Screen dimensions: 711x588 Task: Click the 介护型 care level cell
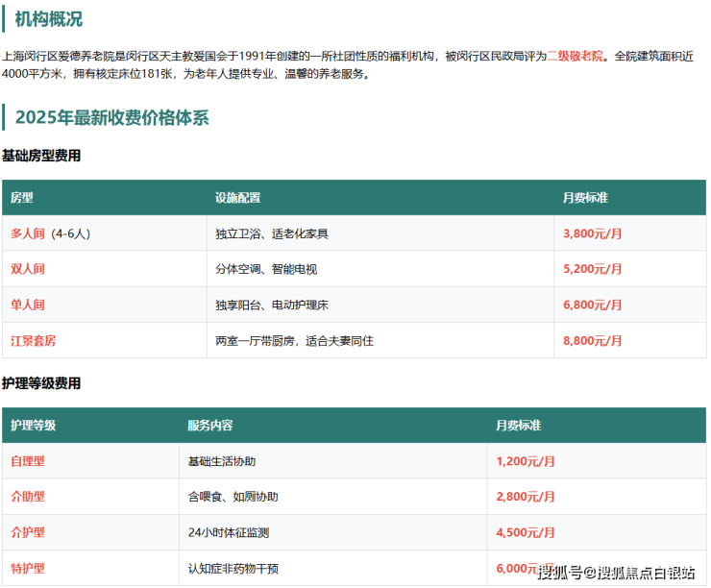point(28,532)
